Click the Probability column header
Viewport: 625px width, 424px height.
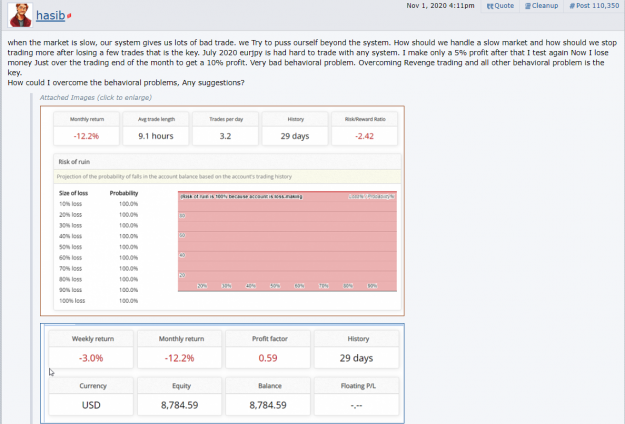point(124,193)
